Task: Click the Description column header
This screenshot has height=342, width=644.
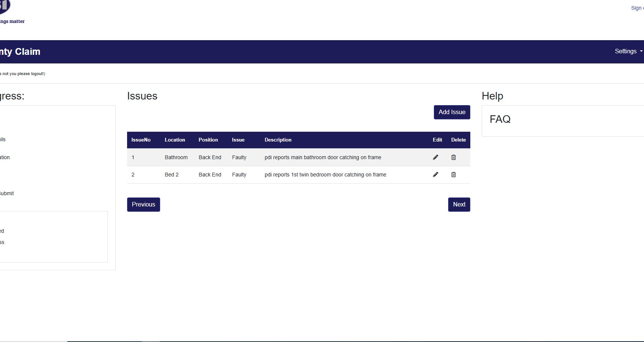Action: [278, 140]
